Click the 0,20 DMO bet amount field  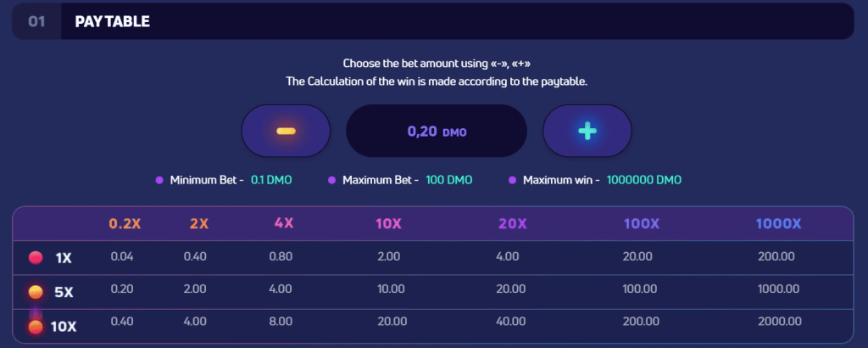[x=437, y=132]
